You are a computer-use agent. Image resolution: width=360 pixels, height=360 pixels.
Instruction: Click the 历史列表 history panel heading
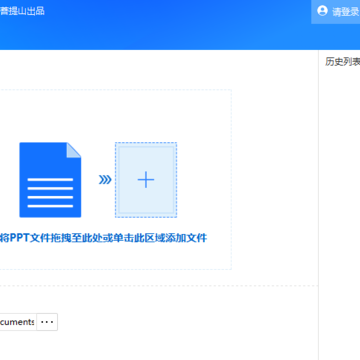(x=343, y=62)
